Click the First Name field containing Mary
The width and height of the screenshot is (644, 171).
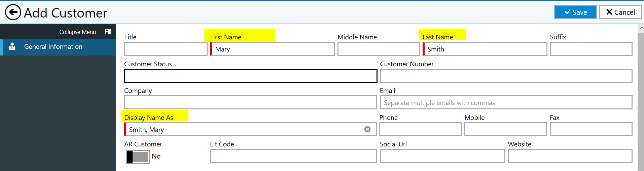[273, 49]
